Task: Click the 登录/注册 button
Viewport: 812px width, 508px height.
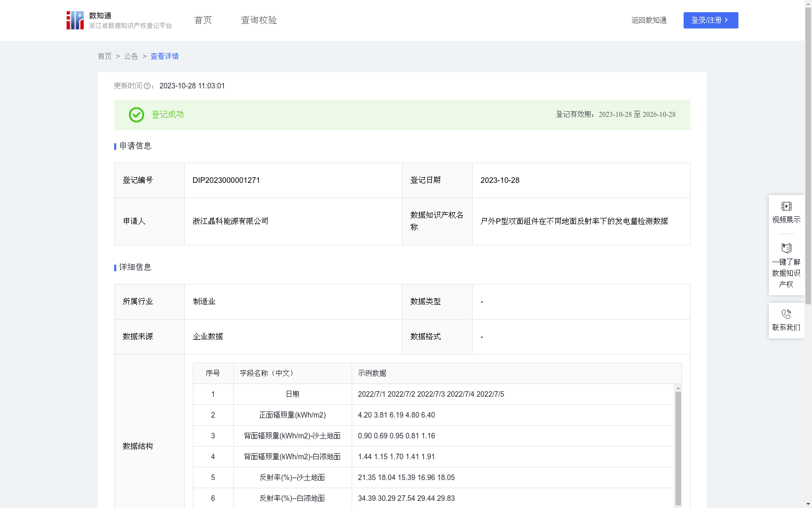Action: (x=710, y=20)
